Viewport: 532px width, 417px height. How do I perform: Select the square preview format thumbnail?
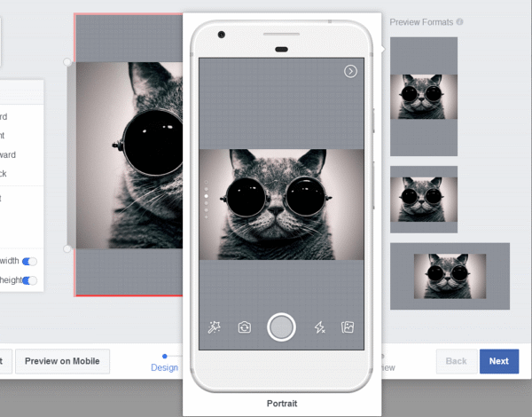(x=424, y=200)
